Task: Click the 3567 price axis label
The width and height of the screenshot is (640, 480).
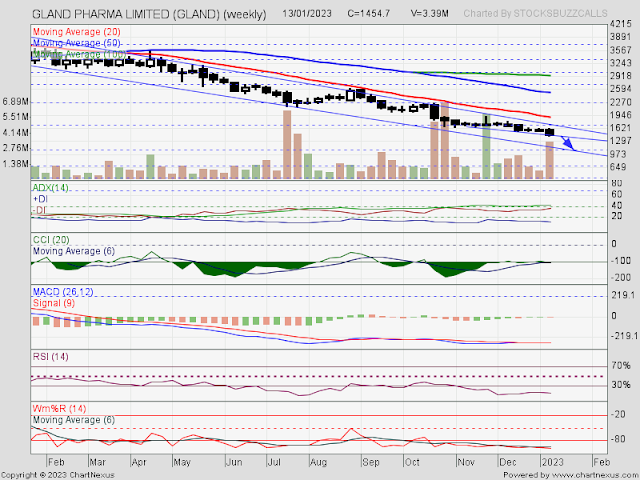Action: point(621,50)
